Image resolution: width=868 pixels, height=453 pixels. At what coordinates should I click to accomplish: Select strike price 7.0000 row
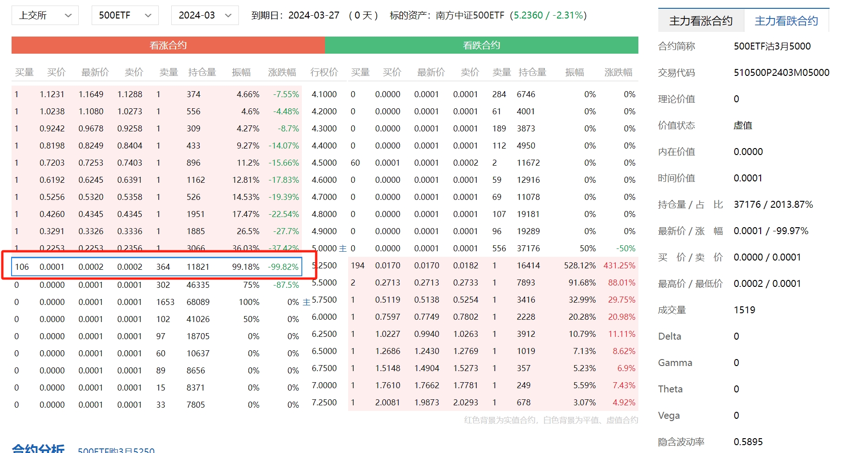[x=324, y=385]
